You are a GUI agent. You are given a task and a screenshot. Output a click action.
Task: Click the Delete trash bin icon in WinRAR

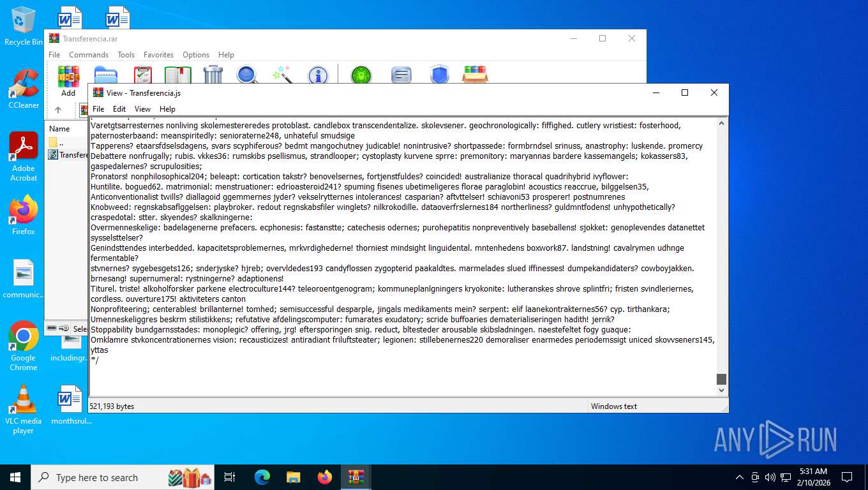tap(213, 75)
